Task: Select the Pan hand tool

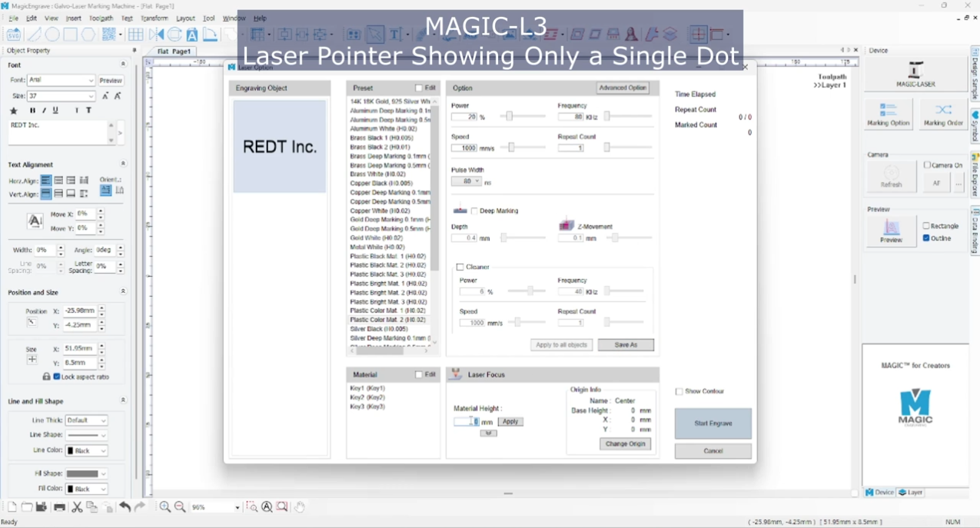Action: (x=299, y=507)
